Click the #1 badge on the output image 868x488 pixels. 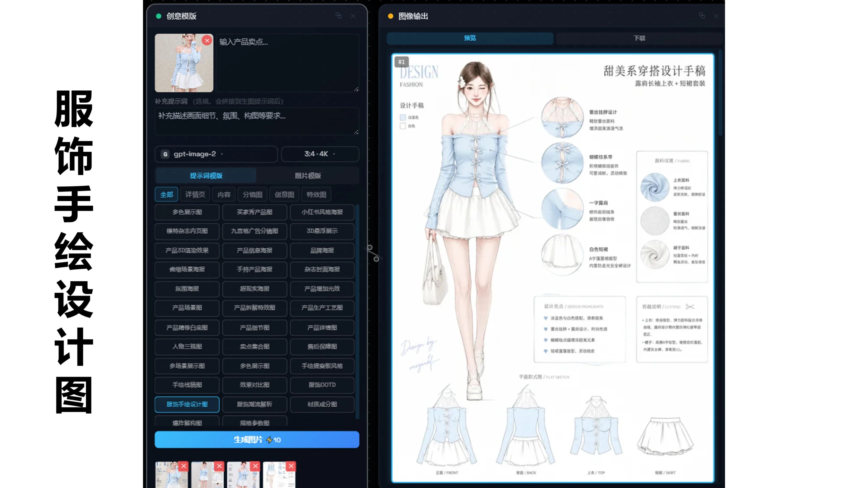[x=401, y=62]
